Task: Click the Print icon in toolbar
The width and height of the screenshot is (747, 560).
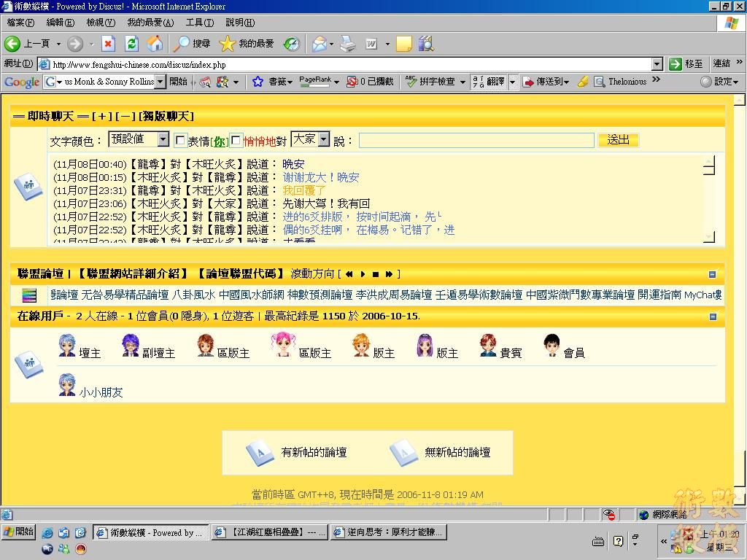Action: (x=348, y=44)
